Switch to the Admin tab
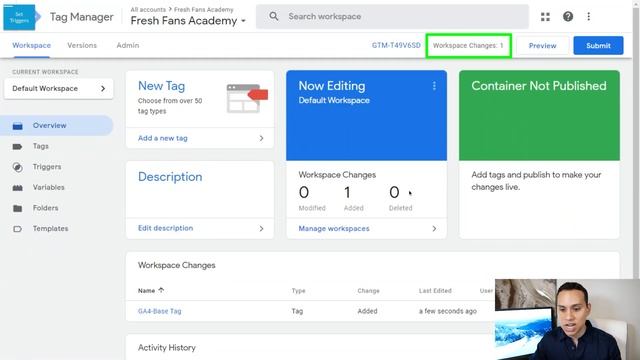The height and width of the screenshot is (360, 640). tap(128, 45)
